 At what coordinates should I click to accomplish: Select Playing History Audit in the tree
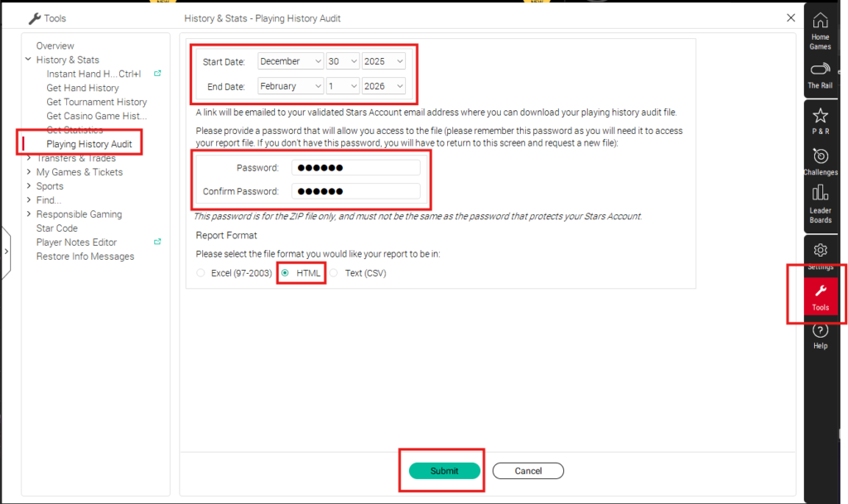(x=89, y=144)
